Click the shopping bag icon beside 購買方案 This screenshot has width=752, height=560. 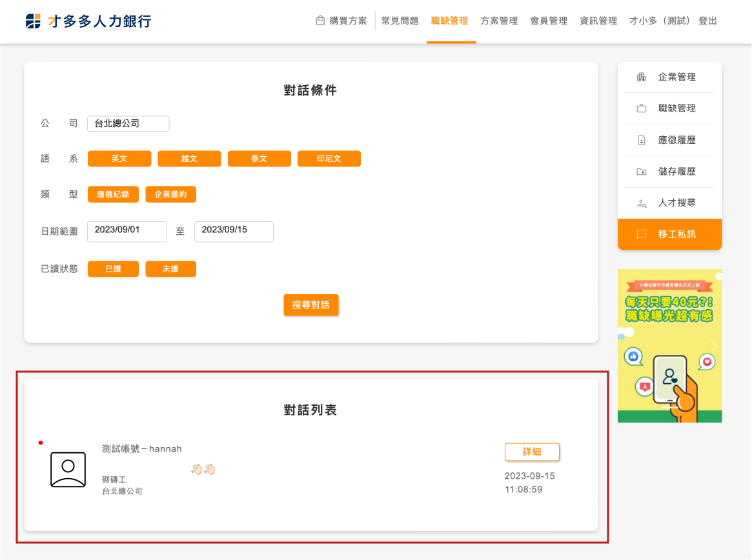point(320,21)
